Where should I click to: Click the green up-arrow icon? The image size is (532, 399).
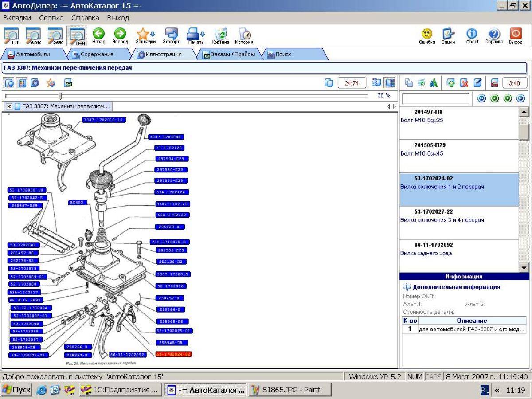pyautogui.click(x=451, y=83)
